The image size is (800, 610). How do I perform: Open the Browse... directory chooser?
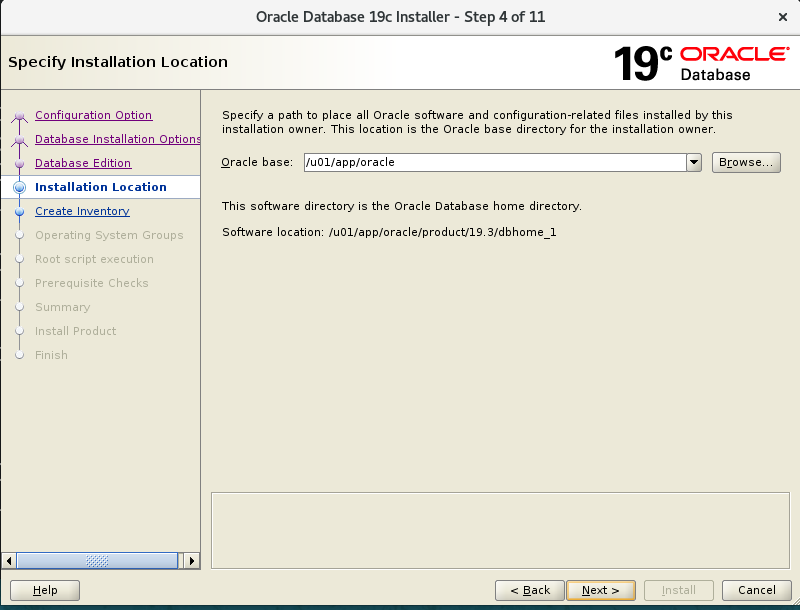click(746, 163)
